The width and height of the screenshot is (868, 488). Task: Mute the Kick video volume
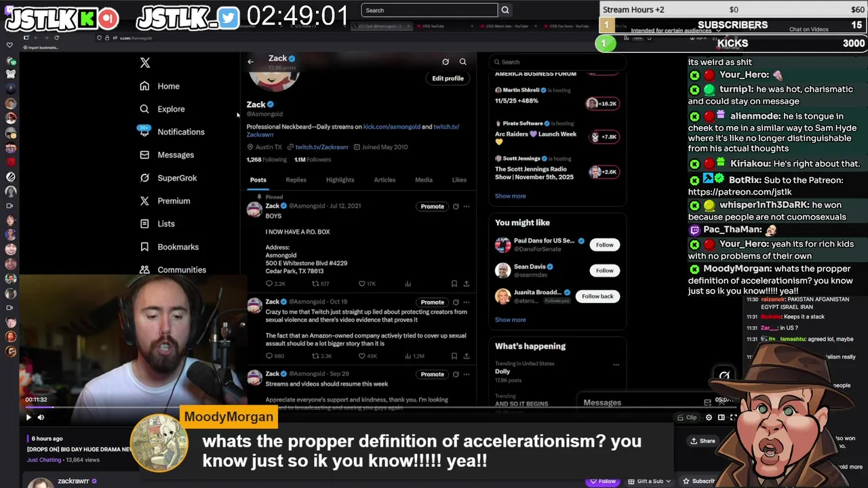[x=41, y=418]
